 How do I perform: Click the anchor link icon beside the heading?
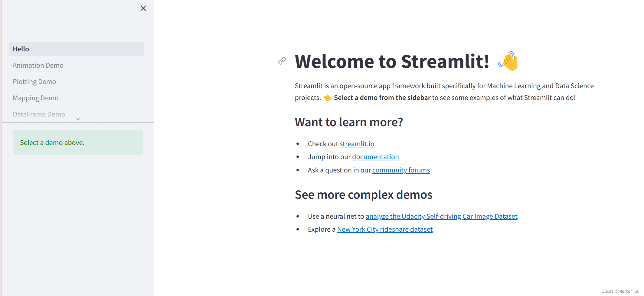coord(282,61)
